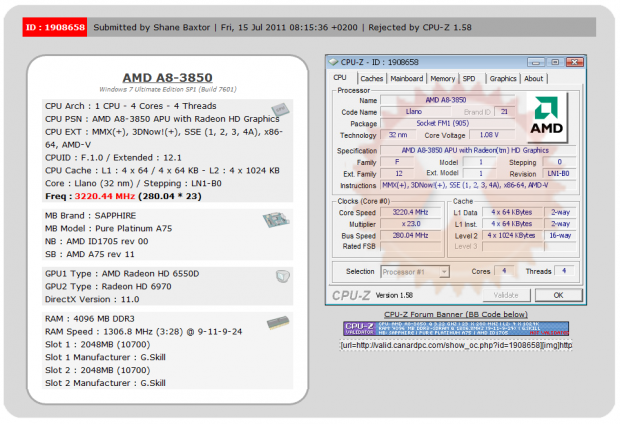Click the Specification AMD A8-3850 APU field
The height and width of the screenshot is (424, 620).
[478, 150]
